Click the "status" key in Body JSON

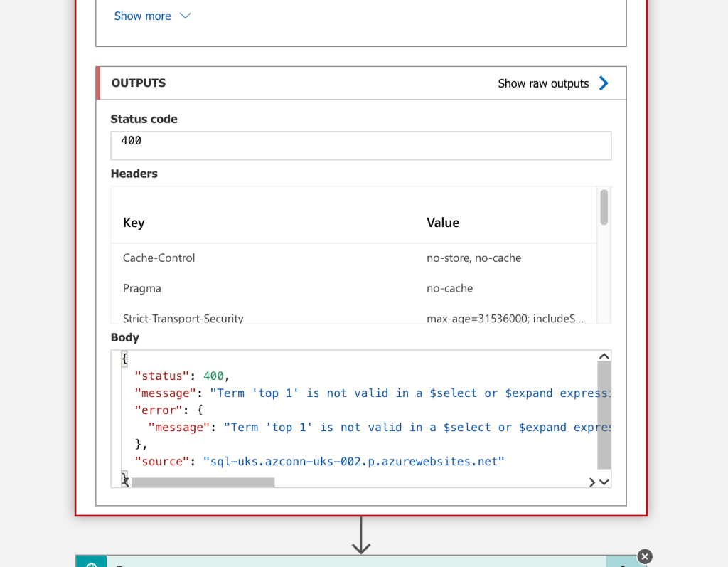pyautogui.click(x=161, y=376)
